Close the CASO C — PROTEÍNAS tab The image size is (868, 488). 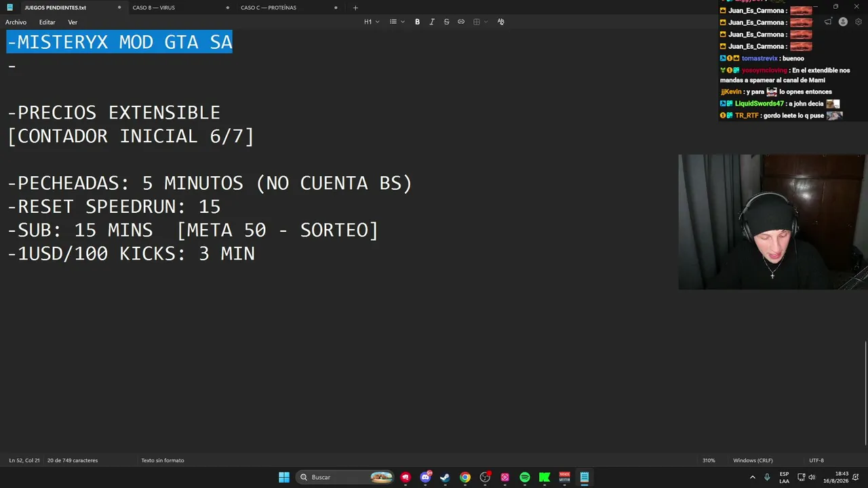tap(336, 7)
